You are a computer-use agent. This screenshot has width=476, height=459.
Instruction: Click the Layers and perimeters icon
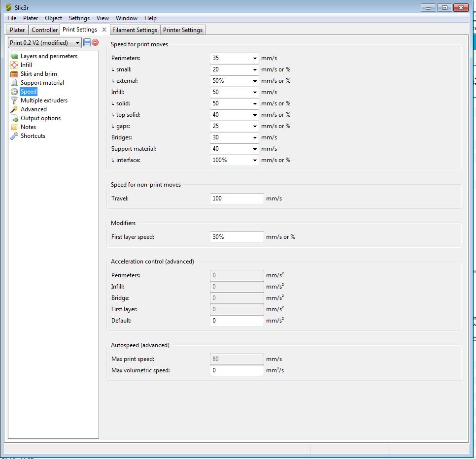pos(14,56)
